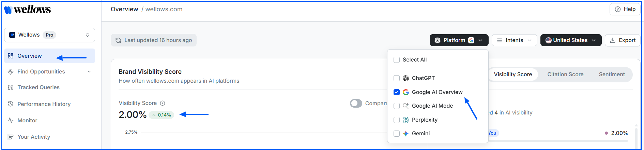Switch to the Citation Score tab
Viewport: 644px width, 150px height.
(x=565, y=74)
